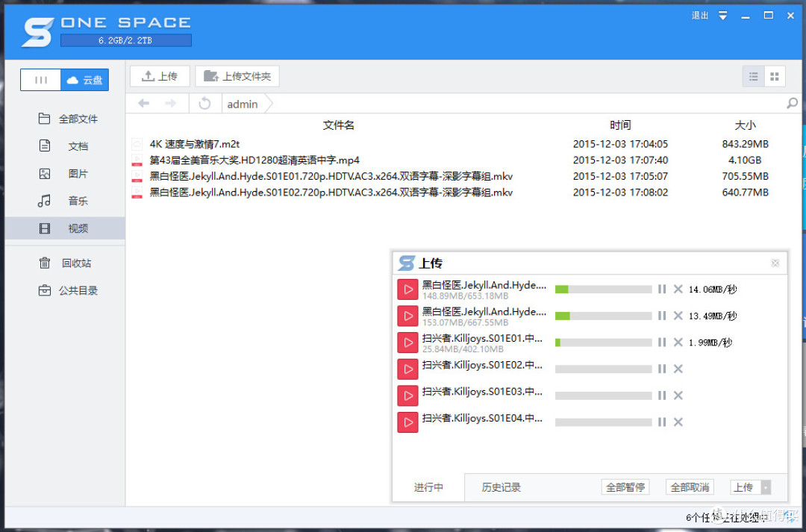This screenshot has width=806, height=532.
Task: Click progress bar of 153.07MB/667.55MB upload
Action: [x=604, y=316]
